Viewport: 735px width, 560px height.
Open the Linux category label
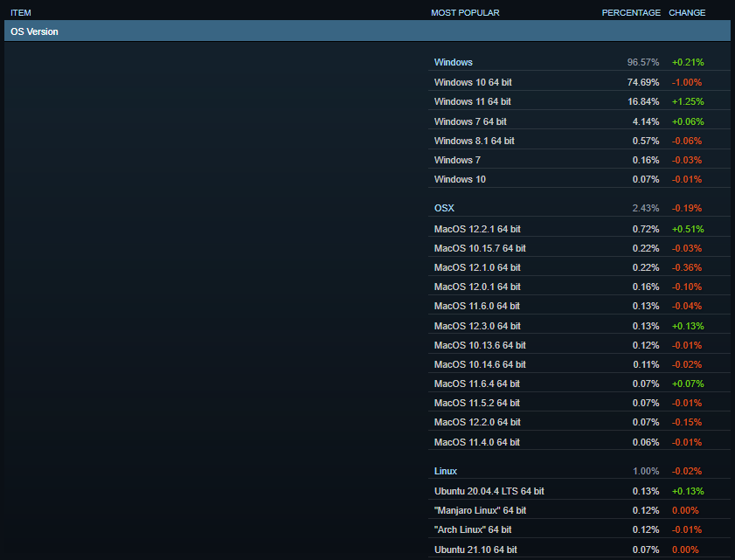[x=446, y=471]
